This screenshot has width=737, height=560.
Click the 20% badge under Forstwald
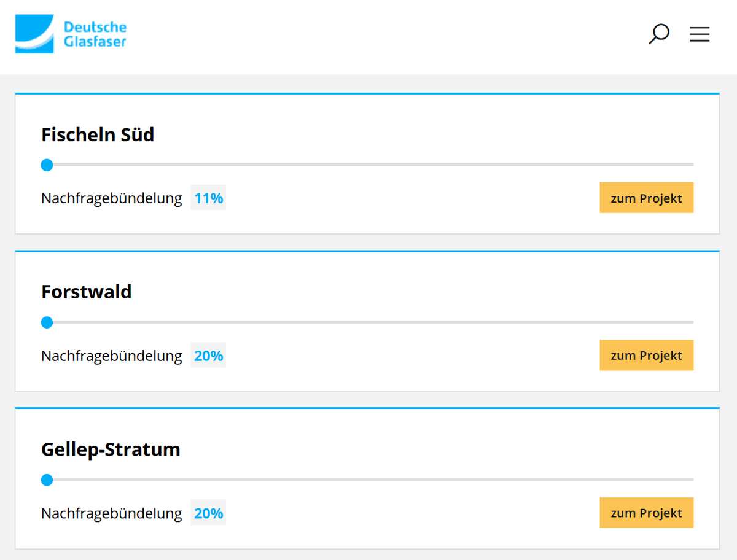(208, 356)
